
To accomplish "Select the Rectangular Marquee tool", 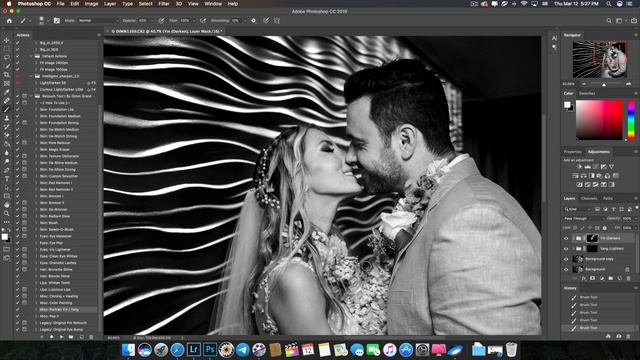I will pos(7,49).
